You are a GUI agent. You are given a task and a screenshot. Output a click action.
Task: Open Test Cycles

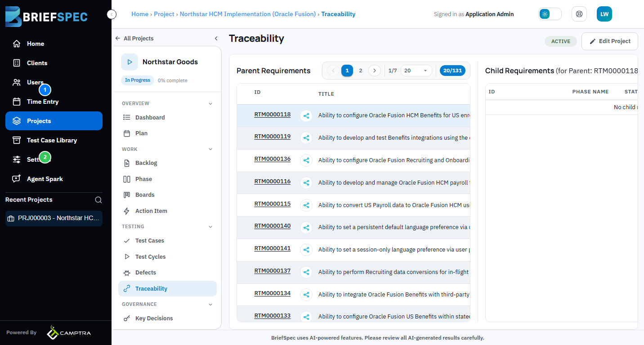click(167, 257)
